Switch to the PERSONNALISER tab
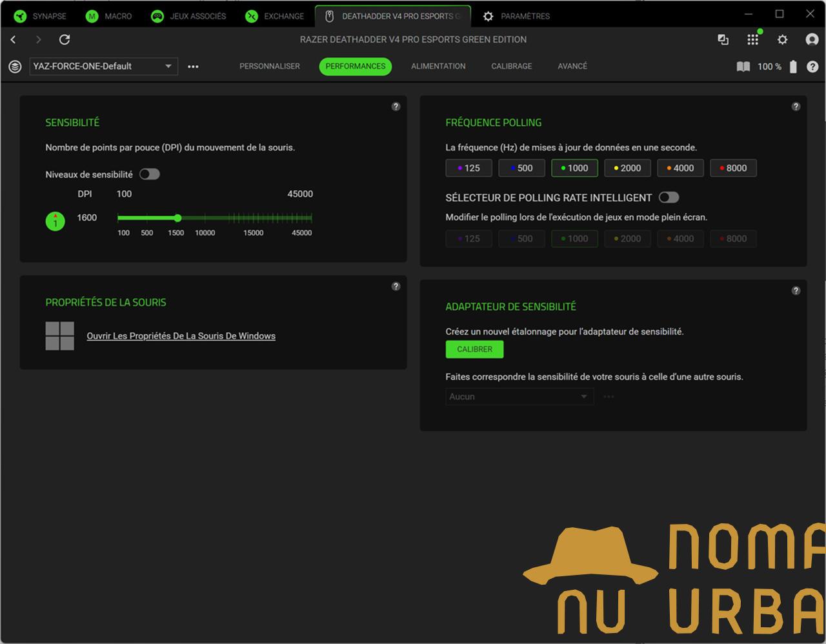826x644 pixels. (x=270, y=66)
